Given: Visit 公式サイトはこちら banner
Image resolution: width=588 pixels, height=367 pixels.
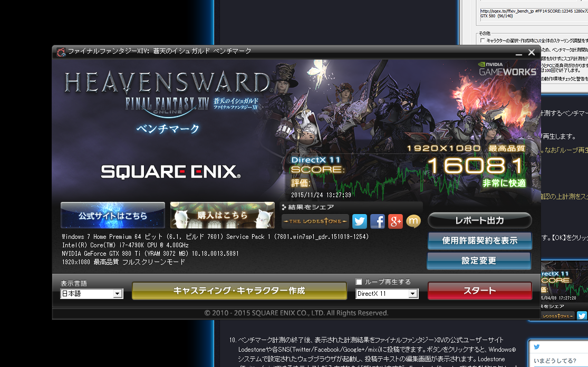Looking at the screenshot, I should pos(113,215).
